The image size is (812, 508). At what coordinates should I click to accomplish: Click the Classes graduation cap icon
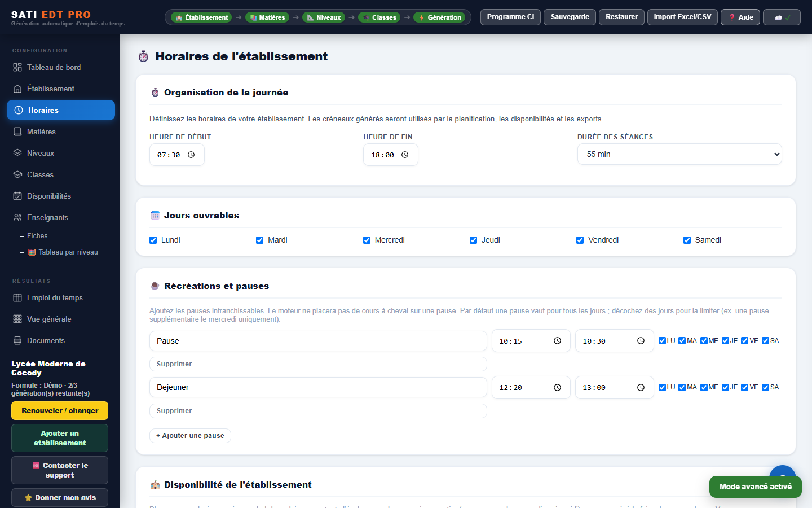click(x=17, y=175)
